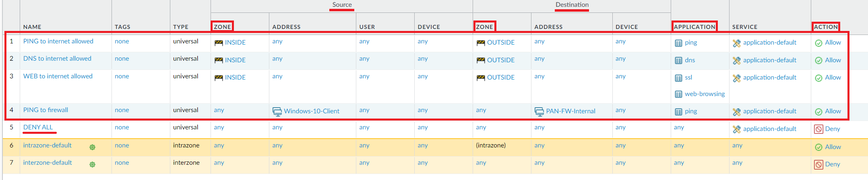The height and width of the screenshot is (180, 868).
Task: Click the APPLICATION column header
Action: [x=694, y=27]
